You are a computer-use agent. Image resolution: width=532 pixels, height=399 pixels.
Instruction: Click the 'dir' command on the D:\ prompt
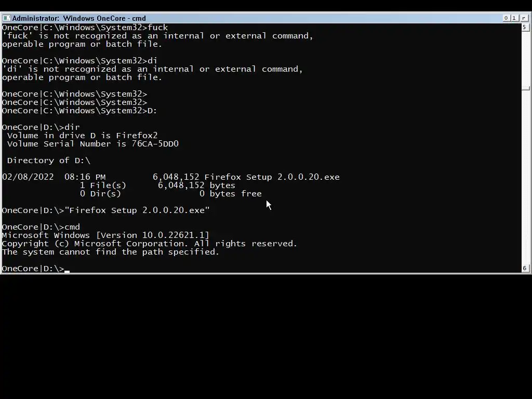point(72,127)
